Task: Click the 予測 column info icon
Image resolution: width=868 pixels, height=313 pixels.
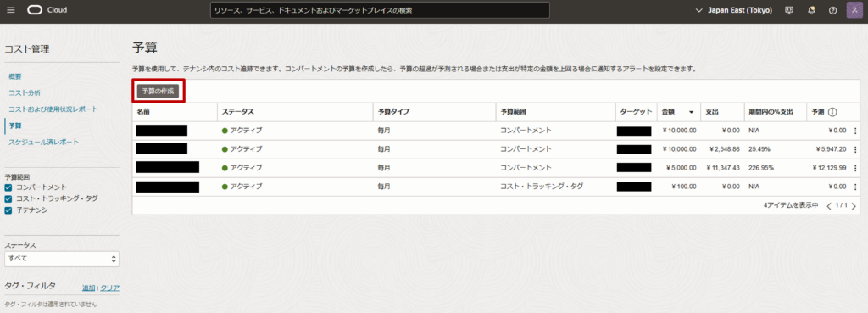Action: (832, 112)
